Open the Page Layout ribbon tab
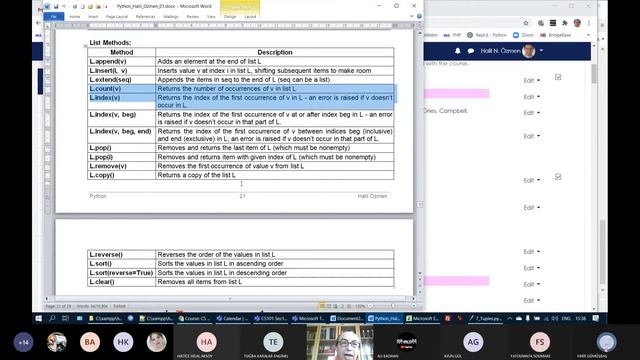Screen dimensions: 640x360 [117, 17]
